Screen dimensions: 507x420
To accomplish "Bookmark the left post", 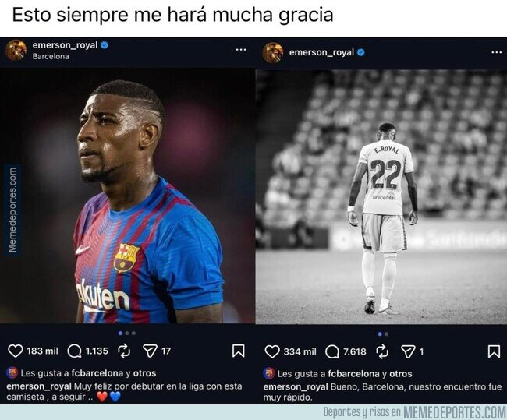I will click(x=239, y=351).
